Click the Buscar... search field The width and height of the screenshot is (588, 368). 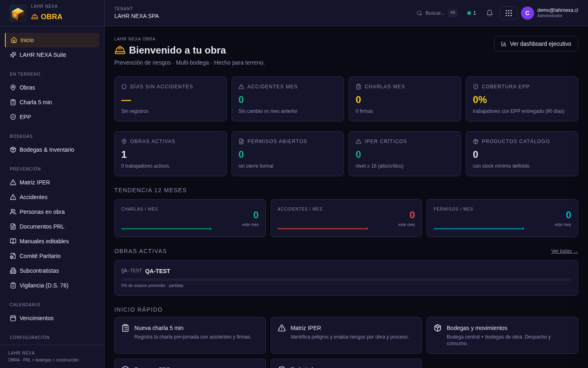tap(437, 13)
